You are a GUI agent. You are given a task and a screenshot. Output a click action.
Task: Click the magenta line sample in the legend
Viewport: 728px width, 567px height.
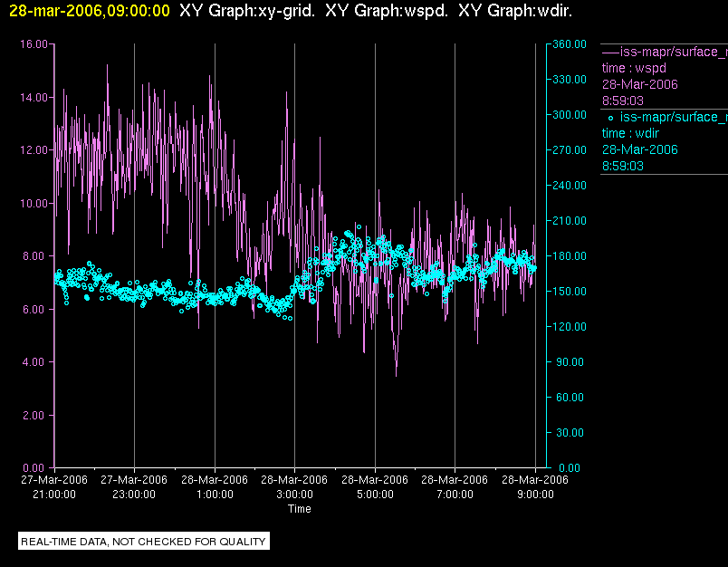click(x=610, y=52)
